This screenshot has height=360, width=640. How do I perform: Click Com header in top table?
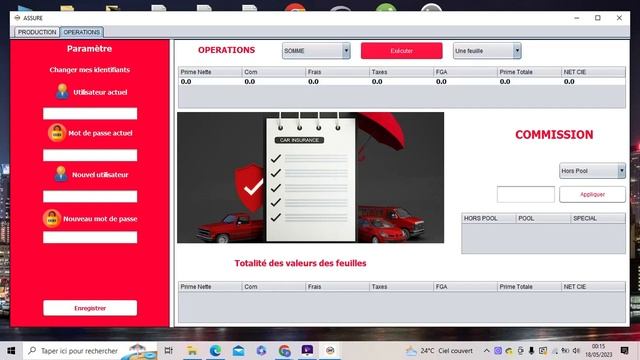[274, 72]
